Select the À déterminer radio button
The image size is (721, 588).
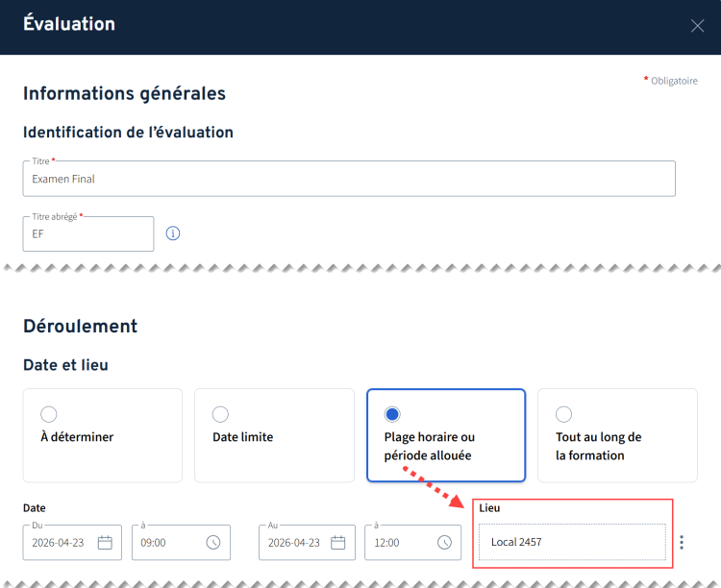coord(49,414)
